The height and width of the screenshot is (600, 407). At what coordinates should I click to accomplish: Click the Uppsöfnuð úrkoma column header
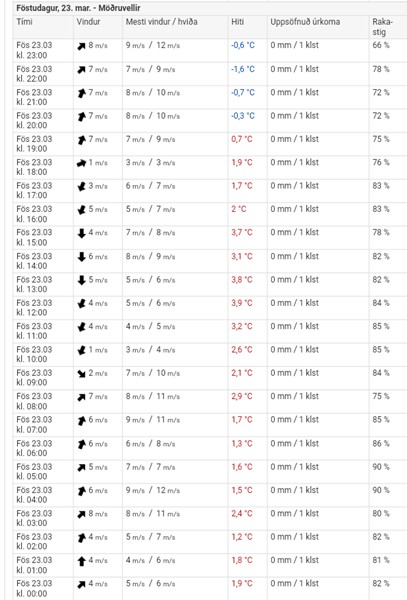pos(305,22)
